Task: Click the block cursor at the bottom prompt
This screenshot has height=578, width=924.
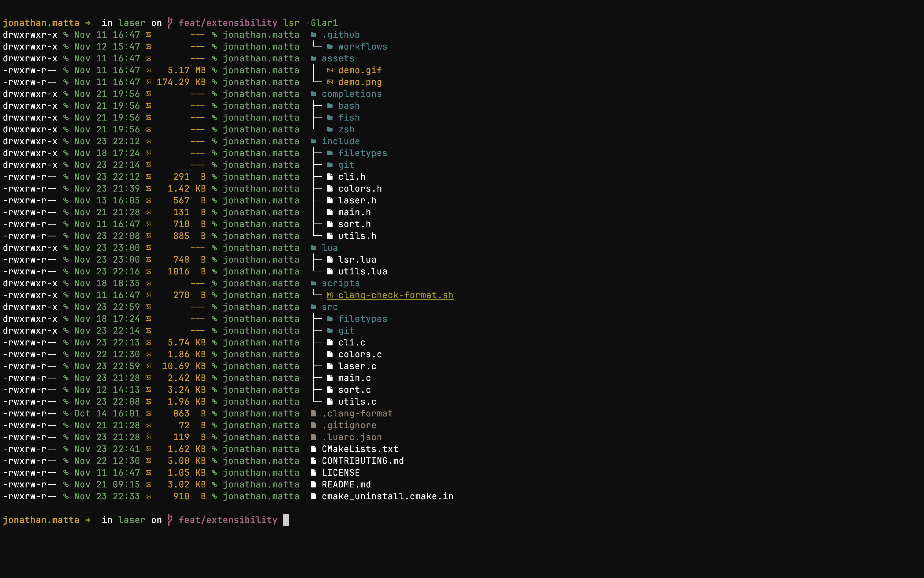Action: [286, 520]
